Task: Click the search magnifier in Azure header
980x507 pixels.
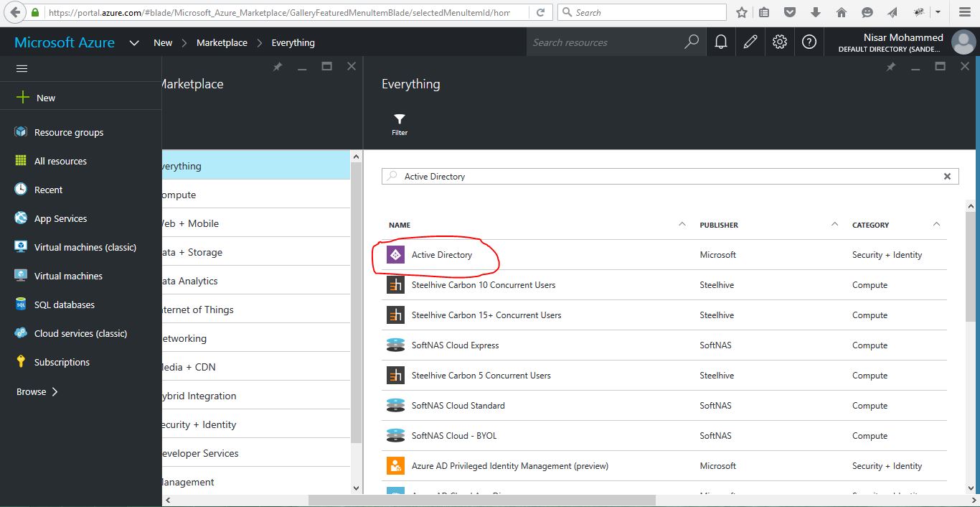Action: (x=692, y=42)
